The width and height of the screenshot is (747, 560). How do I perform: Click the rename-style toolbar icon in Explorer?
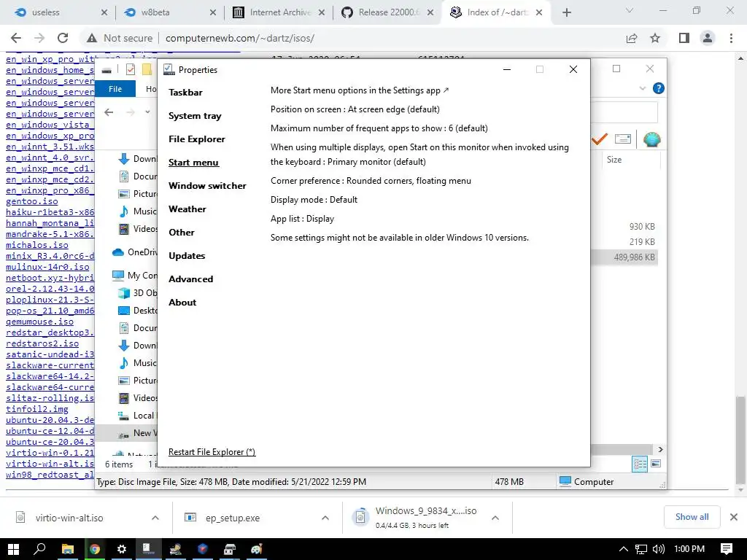pos(623,139)
